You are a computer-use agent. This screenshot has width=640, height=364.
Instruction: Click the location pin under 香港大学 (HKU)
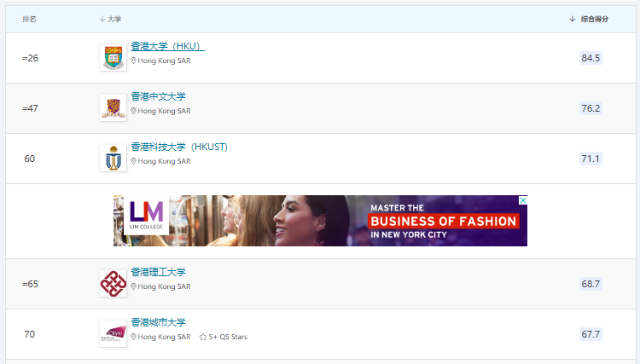(x=133, y=61)
